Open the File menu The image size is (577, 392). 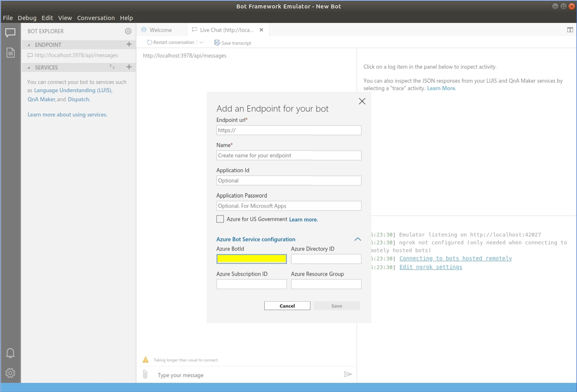tap(8, 18)
